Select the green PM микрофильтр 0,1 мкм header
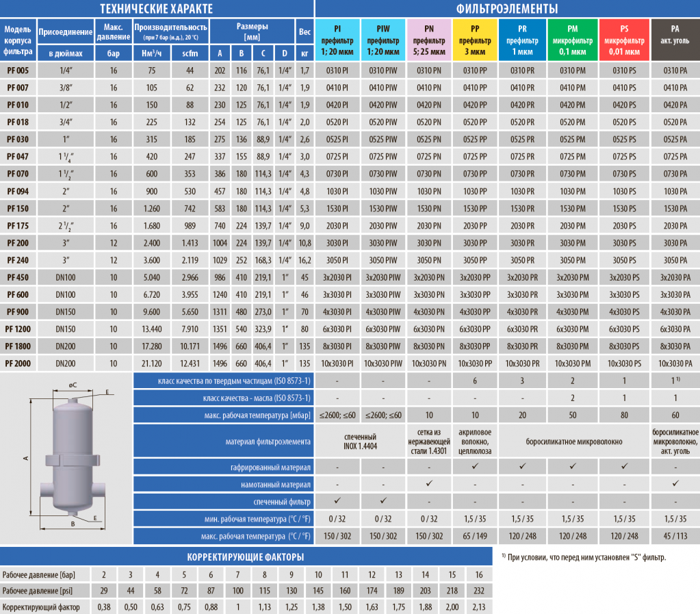The height and width of the screenshot is (614, 700). pos(573,40)
